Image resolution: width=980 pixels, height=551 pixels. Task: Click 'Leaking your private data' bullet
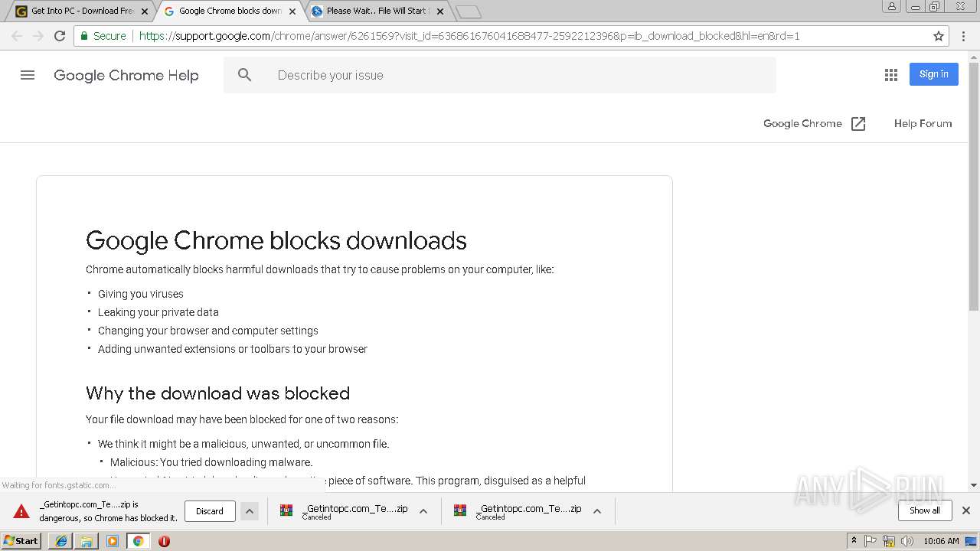(x=158, y=312)
